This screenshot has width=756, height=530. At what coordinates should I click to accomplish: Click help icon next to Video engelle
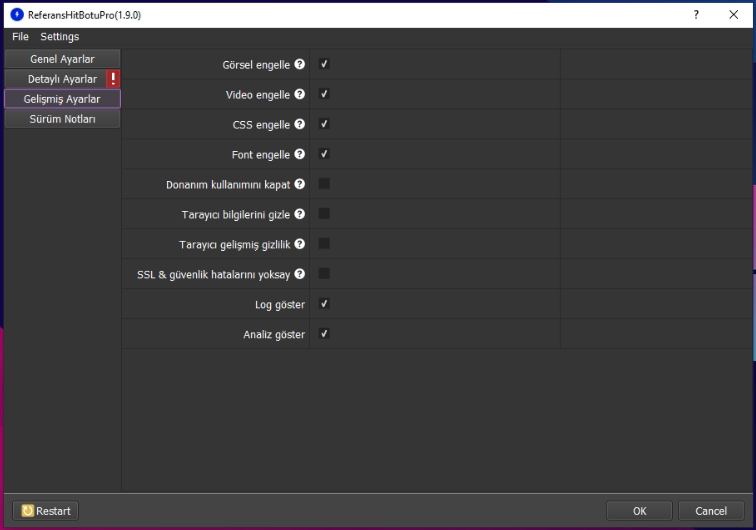299,95
